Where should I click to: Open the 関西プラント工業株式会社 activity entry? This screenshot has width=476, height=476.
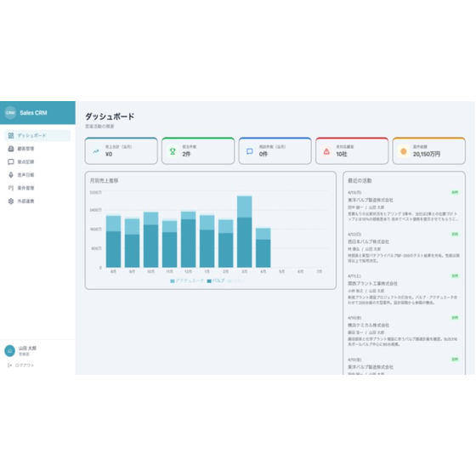pos(372,284)
